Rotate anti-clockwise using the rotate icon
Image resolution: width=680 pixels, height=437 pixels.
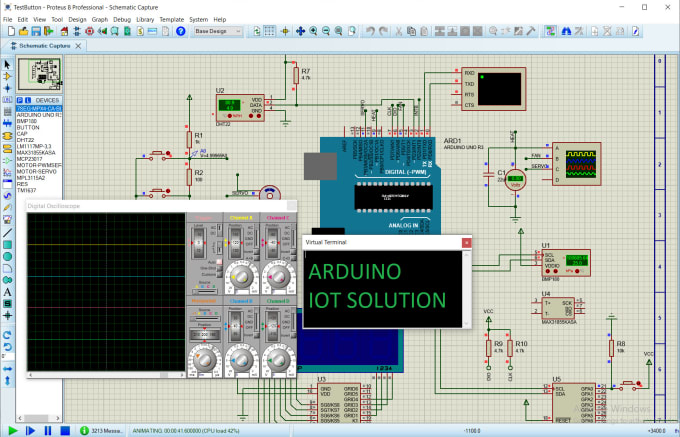[7, 346]
